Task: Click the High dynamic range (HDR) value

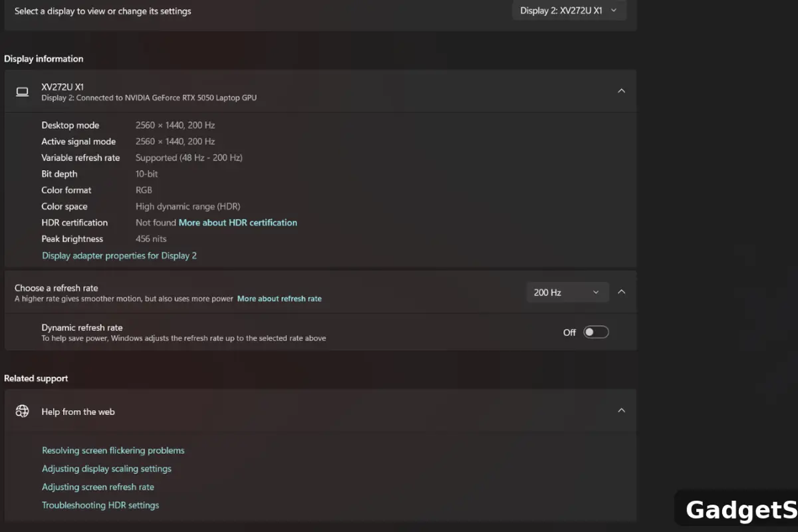Action: 188,206
